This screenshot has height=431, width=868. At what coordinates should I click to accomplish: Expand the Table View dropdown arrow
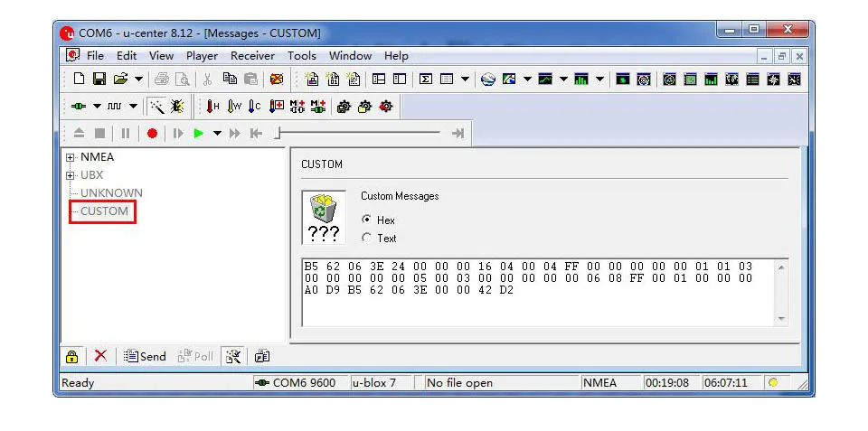coord(465,80)
